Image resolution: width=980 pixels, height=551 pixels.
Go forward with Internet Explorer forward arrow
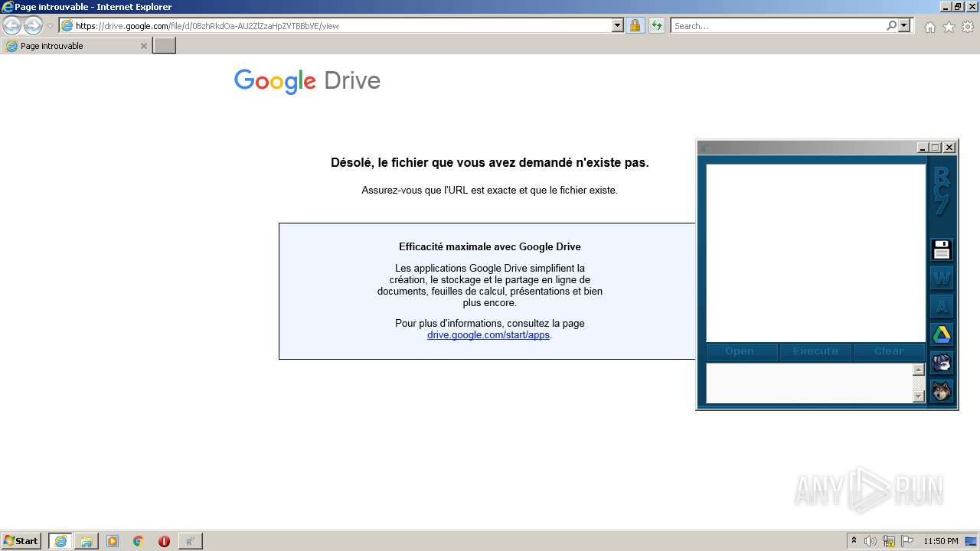(x=33, y=26)
